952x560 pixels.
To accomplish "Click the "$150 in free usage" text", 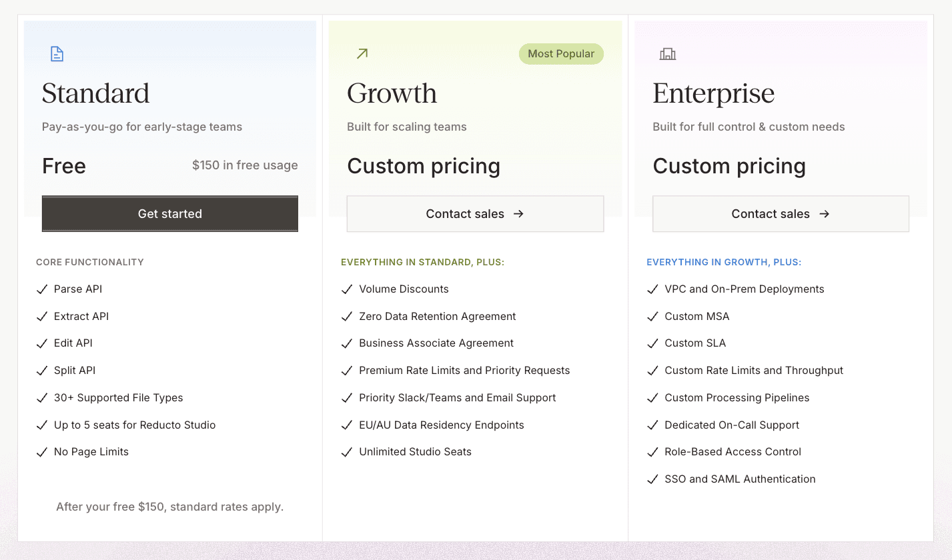I will tap(245, 165).
